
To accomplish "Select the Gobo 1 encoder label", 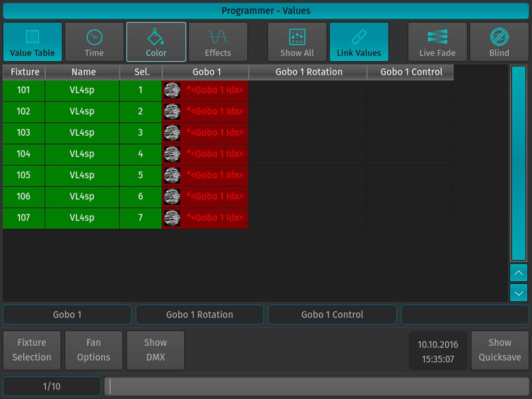I will point(67,314).
